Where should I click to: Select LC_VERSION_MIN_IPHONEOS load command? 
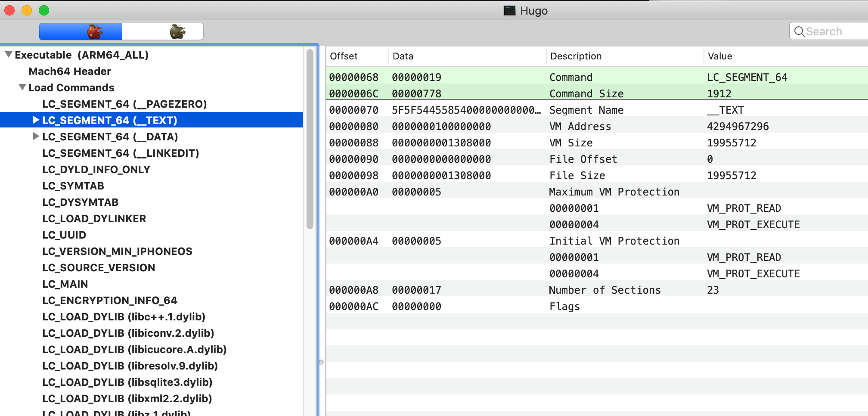[117, 251]
